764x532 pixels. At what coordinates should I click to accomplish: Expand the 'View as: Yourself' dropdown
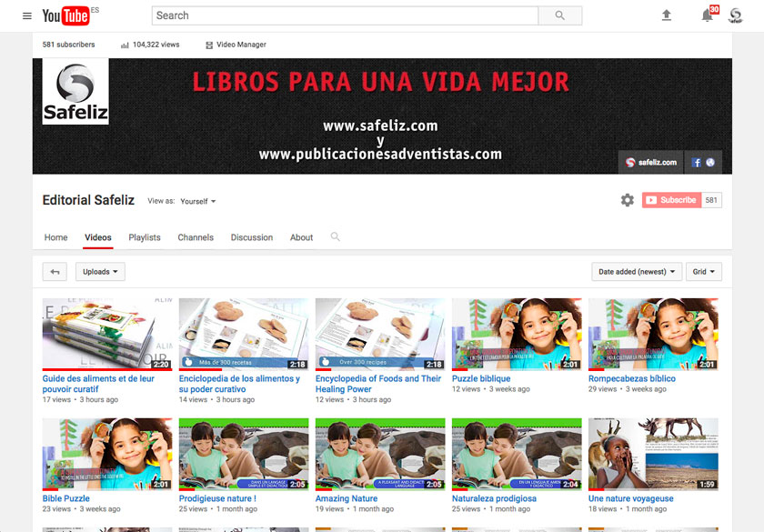[x=198, y=201]
